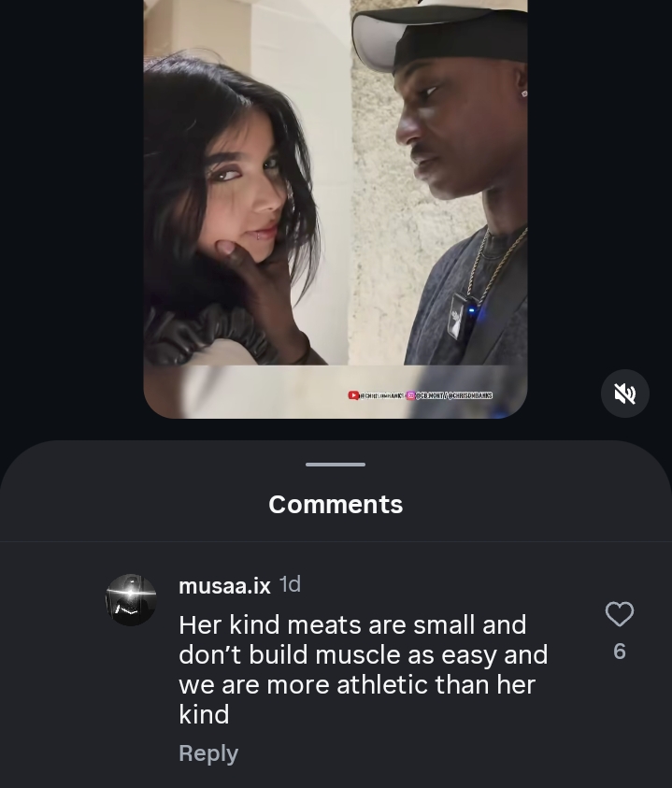The width and height of the screenshot is (672, 788).
Task: Click the 1d comment timestamp
Action: click(291, 585)
